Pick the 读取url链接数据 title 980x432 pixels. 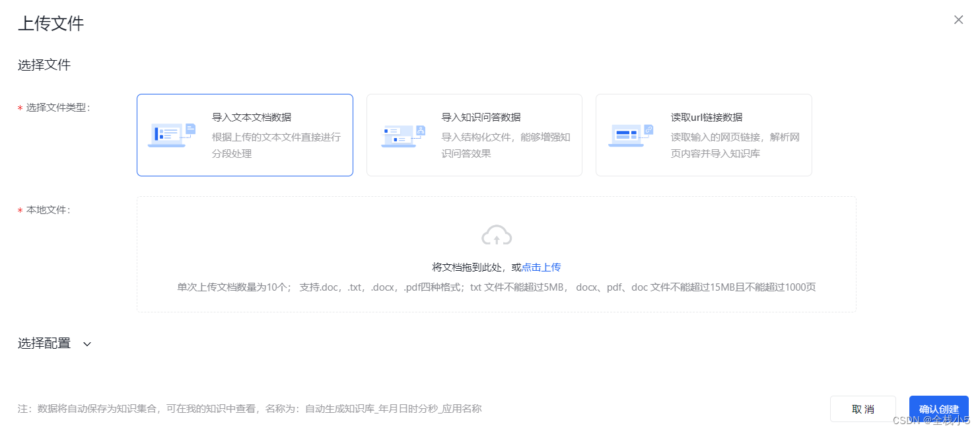pos(707,117)
